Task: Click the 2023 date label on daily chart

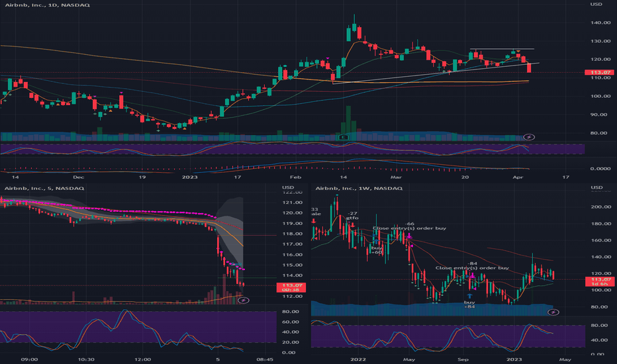Action: (189, 177)
